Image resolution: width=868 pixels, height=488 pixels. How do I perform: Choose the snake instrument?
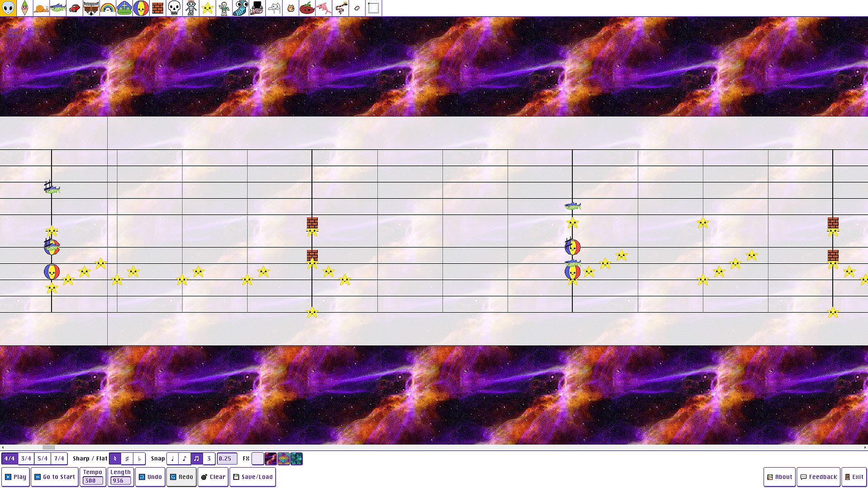coord(340,8)
